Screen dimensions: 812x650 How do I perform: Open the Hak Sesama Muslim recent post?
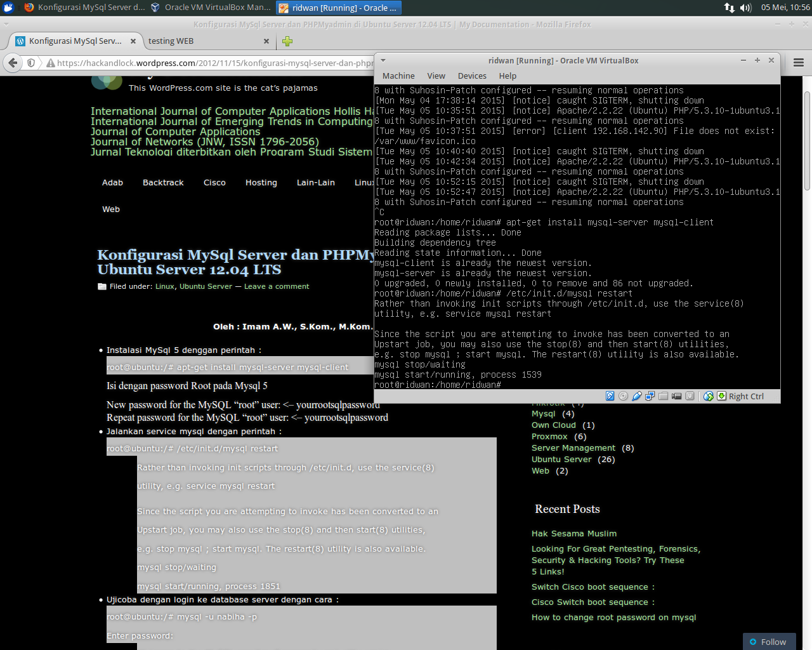[x=574, y=533]
